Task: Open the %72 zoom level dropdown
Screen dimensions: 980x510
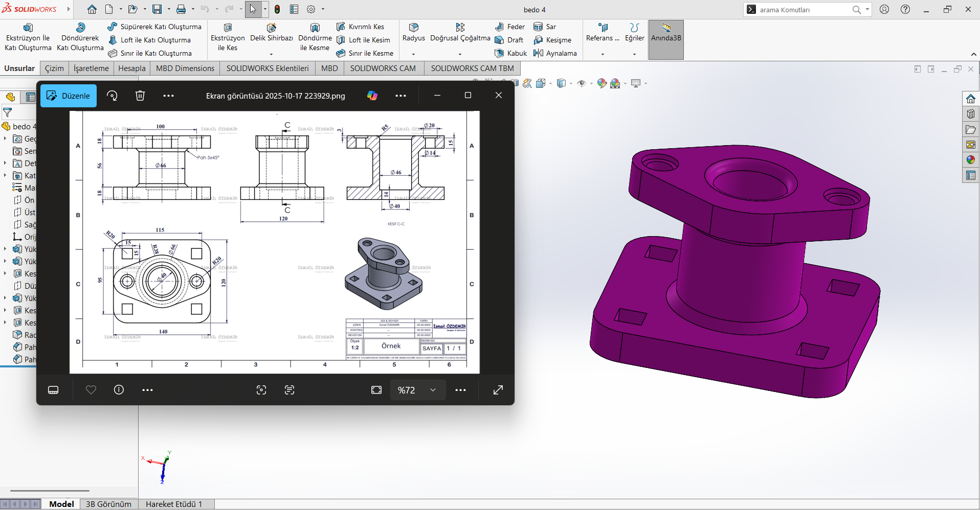Action: coord(433,390)
